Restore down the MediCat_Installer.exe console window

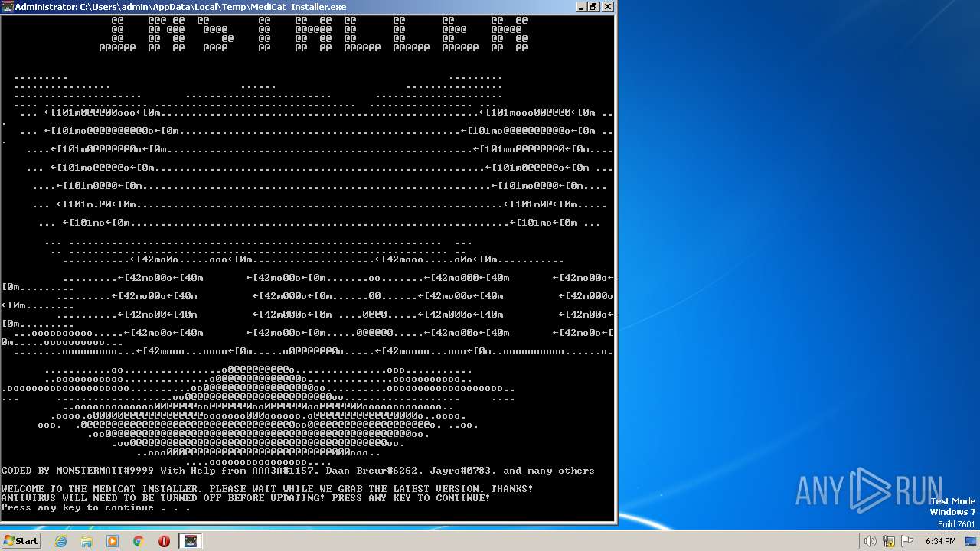[x=594, y=7]
